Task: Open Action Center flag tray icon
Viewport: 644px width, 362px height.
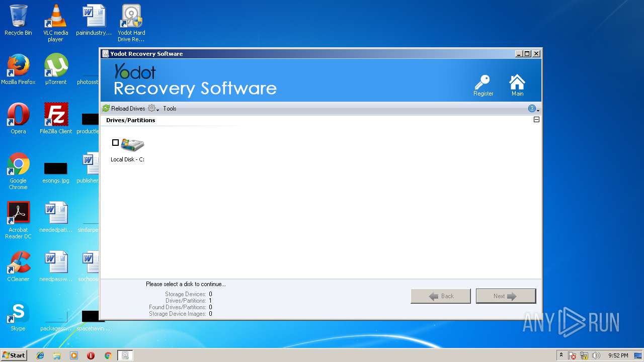Action: (x=572, y=355)
